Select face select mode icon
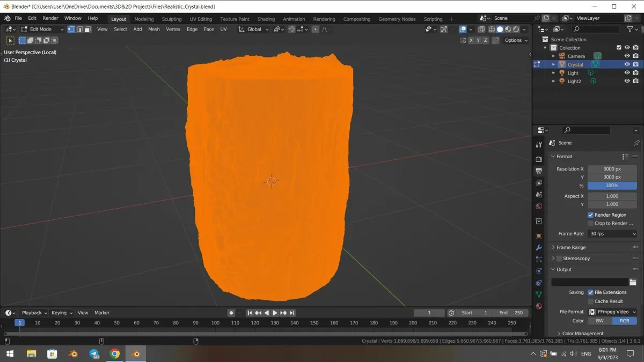Viewport: 644px width, 362px height. (87, 29)
